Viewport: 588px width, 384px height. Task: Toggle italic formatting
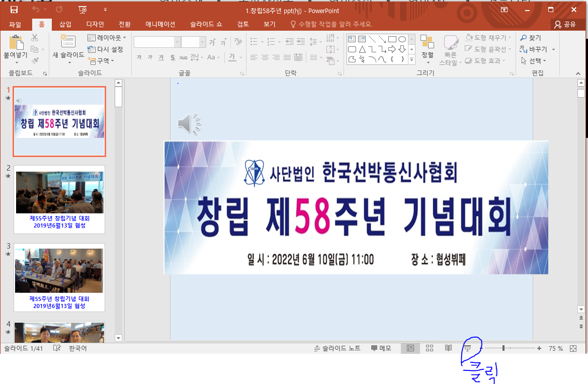(150, 57)
